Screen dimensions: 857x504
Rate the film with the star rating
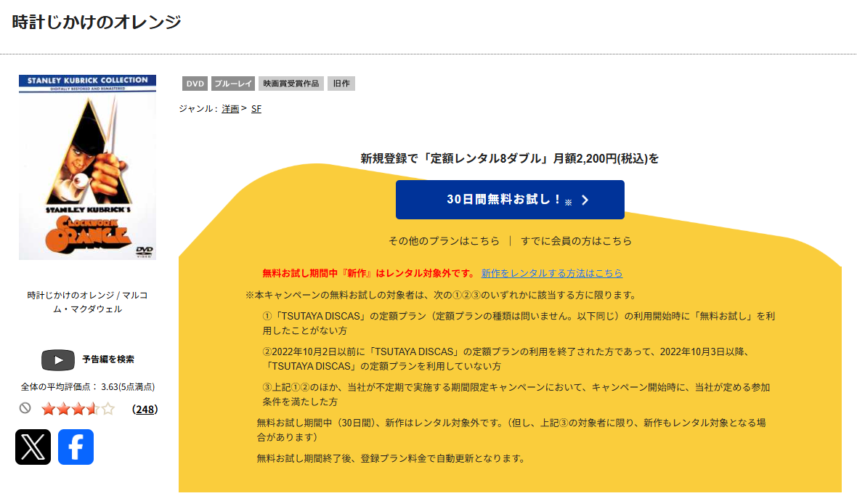pyautogui.click(x=78, y=408)
